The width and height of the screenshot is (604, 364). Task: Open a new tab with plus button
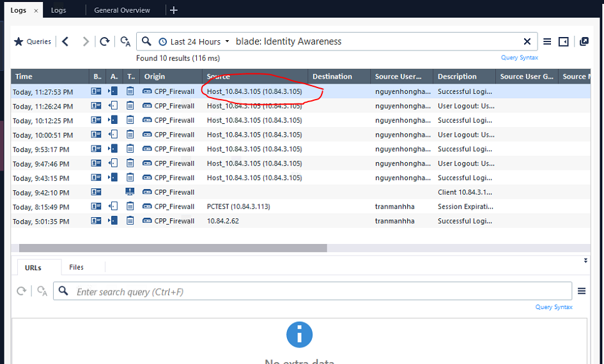174,10
